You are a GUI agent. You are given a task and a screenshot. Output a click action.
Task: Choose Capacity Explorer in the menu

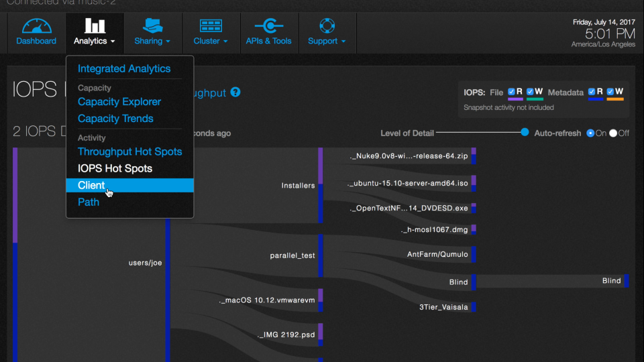[119, 102]
